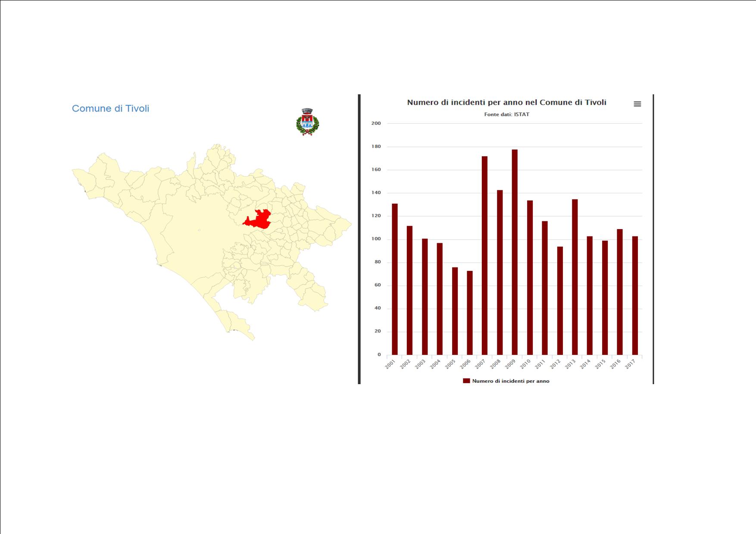The height and width of the screenshot is (534, 756).
Task: Click the 2005 bar in the chart
Action: coord(455,311)
